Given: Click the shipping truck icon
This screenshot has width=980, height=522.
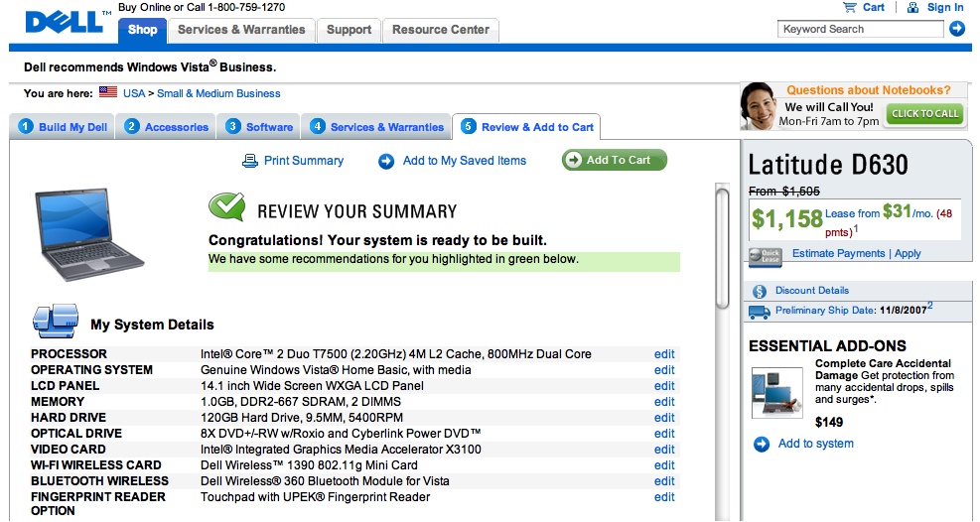Looking at the screenshot, I should 759,312.
